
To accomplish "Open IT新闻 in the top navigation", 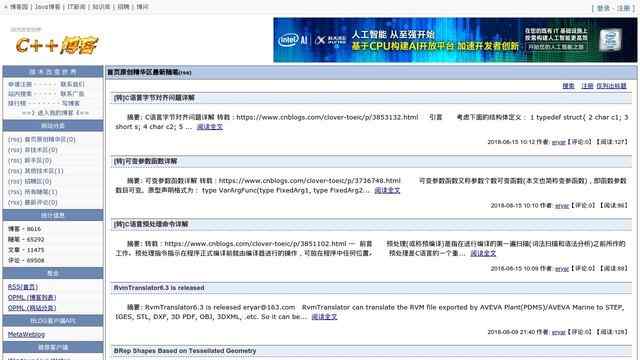I will tap(76, 7).
